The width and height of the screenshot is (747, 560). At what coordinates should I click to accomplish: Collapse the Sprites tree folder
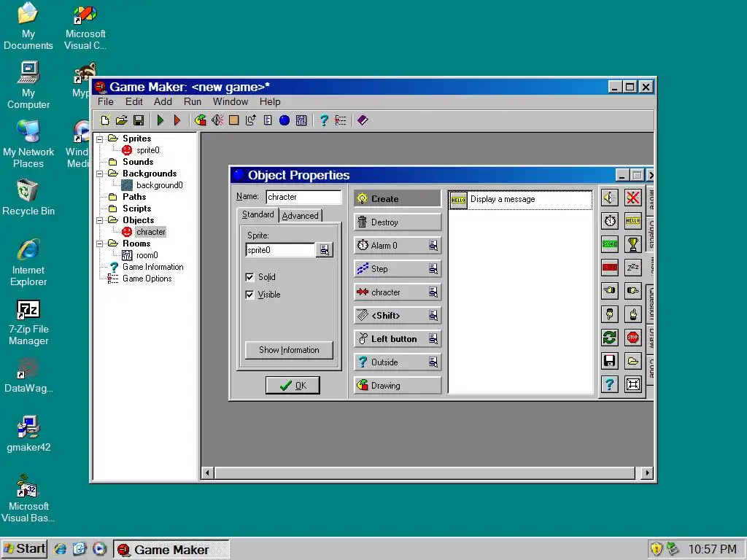coord(100,139)
